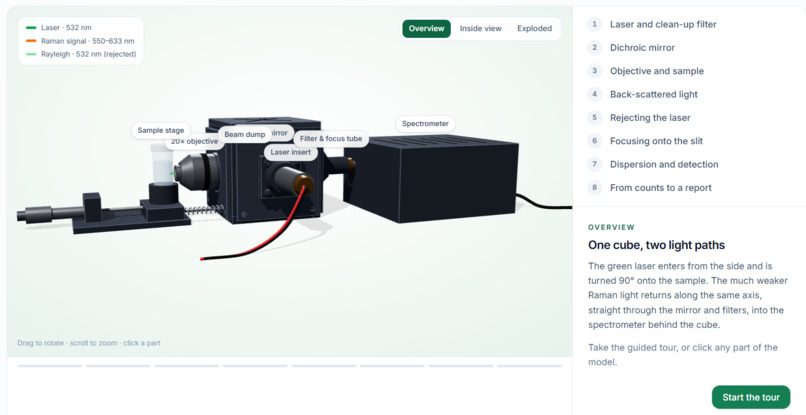Click the Laser insert label

point(290,152)
